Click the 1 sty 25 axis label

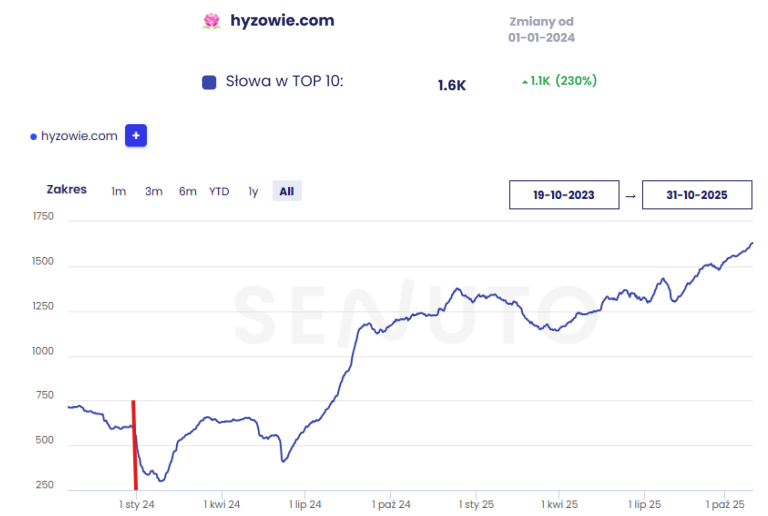(476, 504)
